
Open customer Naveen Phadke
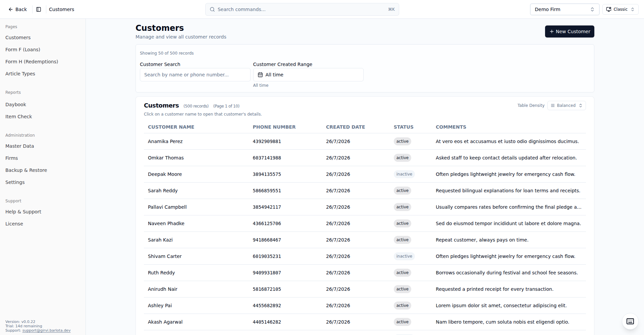click(x=166, y=223)
